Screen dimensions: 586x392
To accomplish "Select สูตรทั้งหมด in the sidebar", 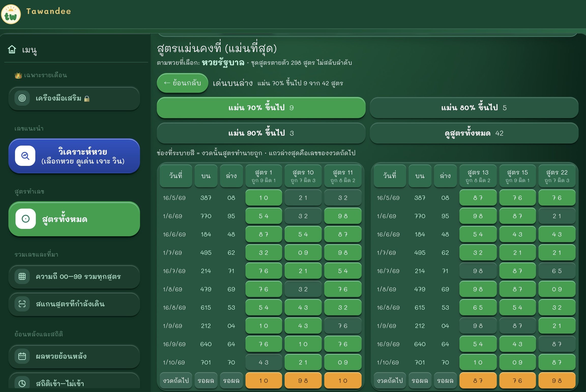I will pos(74,219).
